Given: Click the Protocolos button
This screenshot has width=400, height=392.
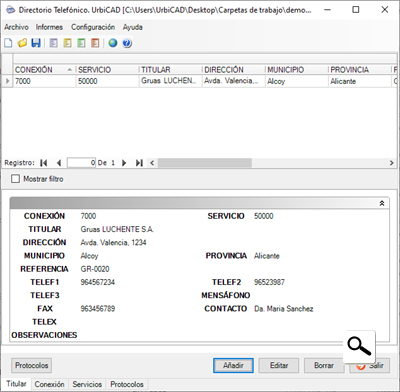Looking at the screenshot, I should tap(32, 365).
